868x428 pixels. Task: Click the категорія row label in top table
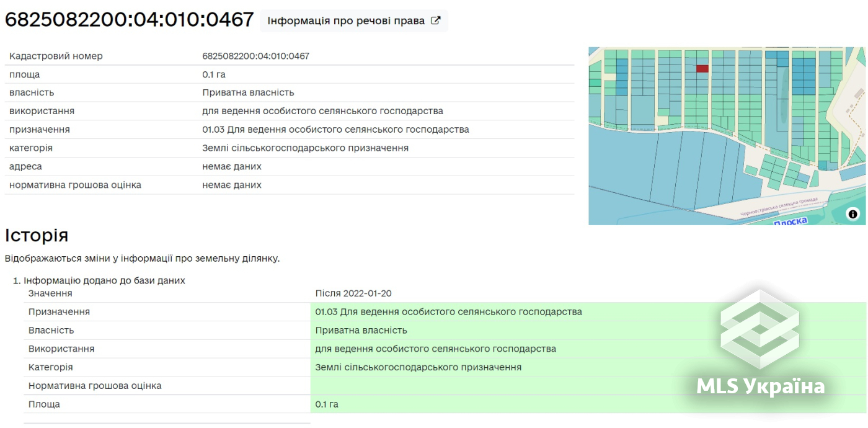click(x=30, y=148)
